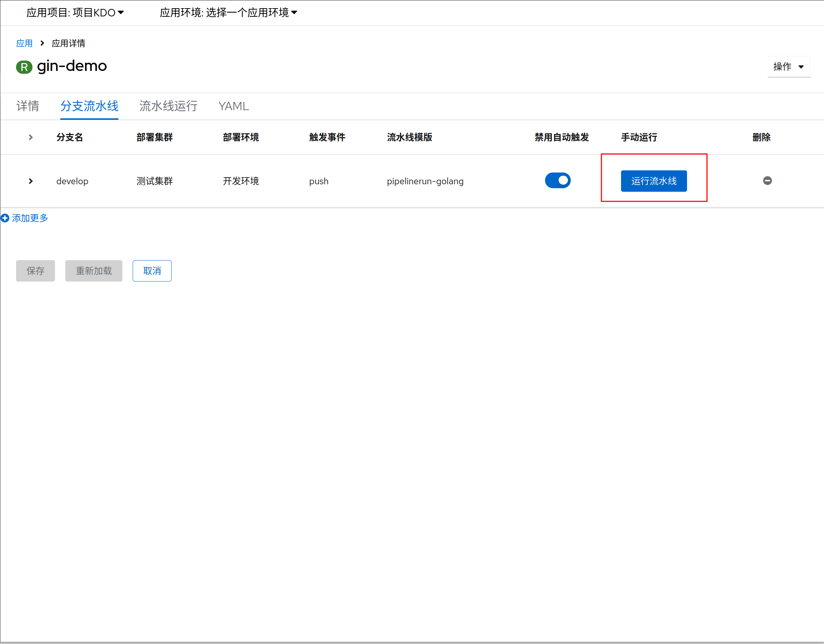Click the plus icon beside 添加更多
824x644 pixels.
point(5,218)
